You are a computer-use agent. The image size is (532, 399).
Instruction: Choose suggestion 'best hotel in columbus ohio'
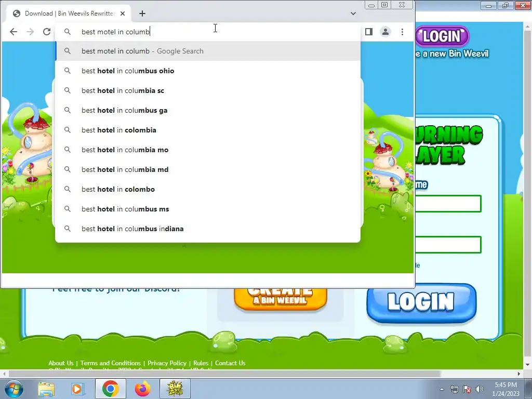coord(208,71)
